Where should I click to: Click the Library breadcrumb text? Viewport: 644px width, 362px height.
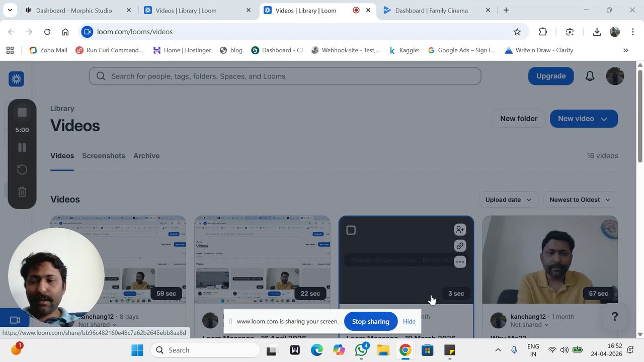[x=62, y=109]
